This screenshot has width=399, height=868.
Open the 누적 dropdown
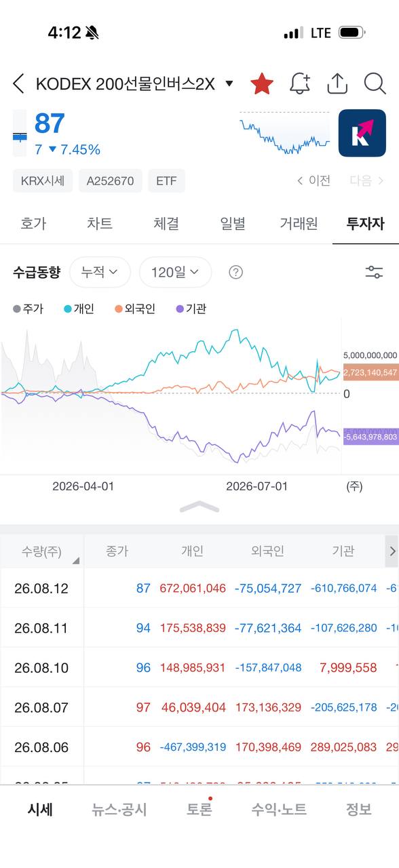100,273
